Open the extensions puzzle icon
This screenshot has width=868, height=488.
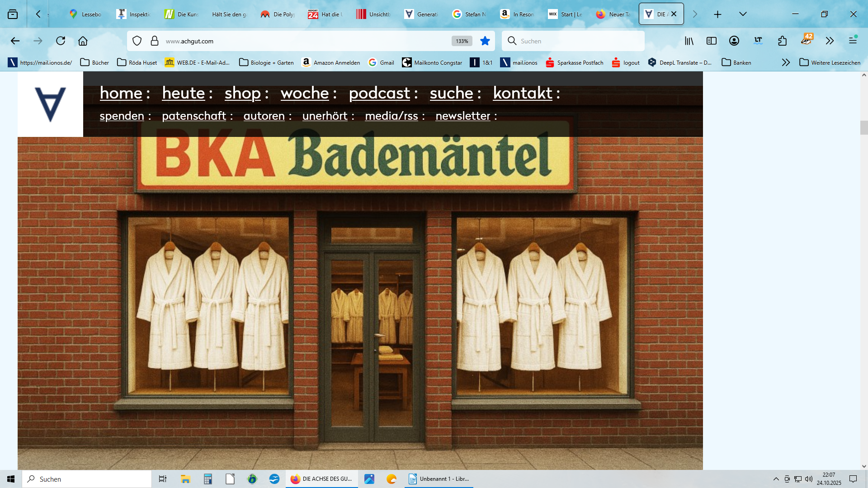tap(783, 41)
